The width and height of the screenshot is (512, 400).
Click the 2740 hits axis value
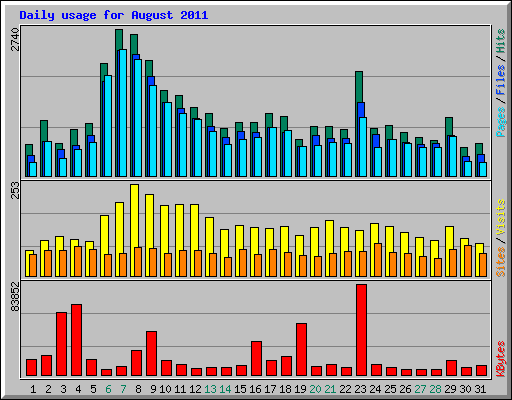coord(16,39)
